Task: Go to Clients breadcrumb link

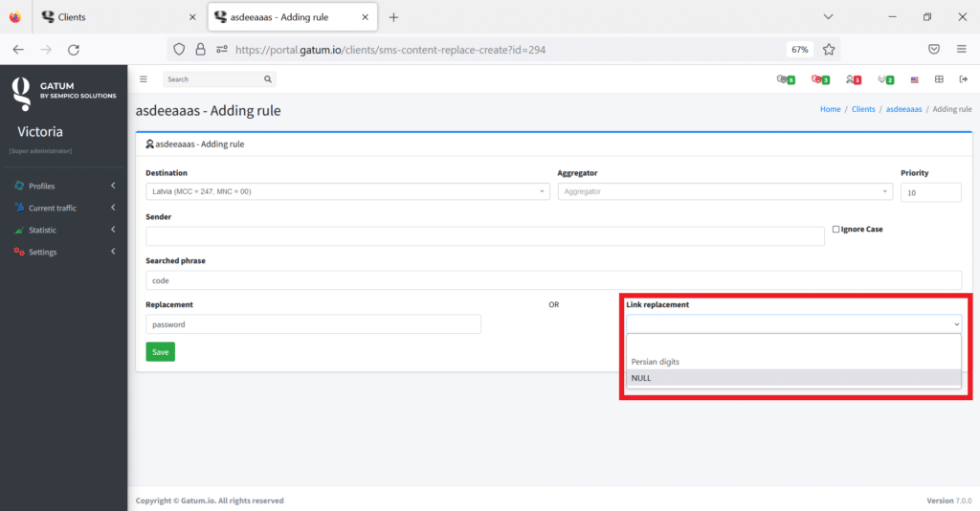Action: click(863, 109)
